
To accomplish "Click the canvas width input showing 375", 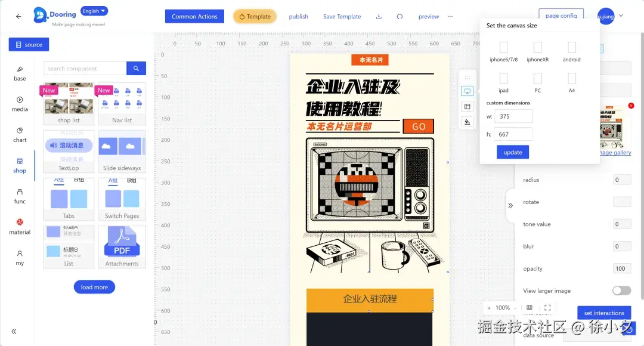I will (x=513, y=116).
